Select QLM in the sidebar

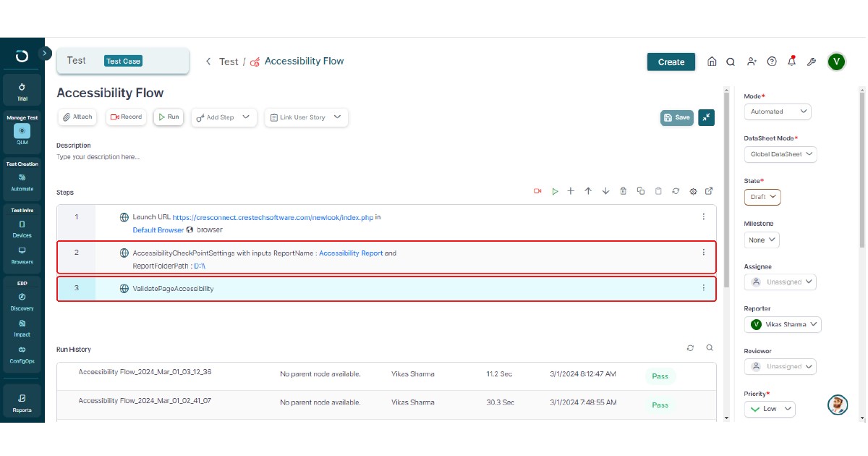click(x=22, y=135)
